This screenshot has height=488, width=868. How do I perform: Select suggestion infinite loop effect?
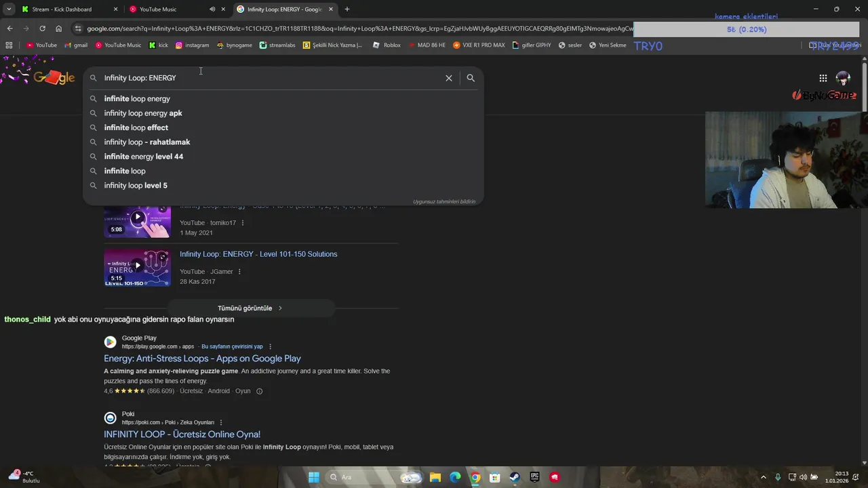(x=283, y=127)
